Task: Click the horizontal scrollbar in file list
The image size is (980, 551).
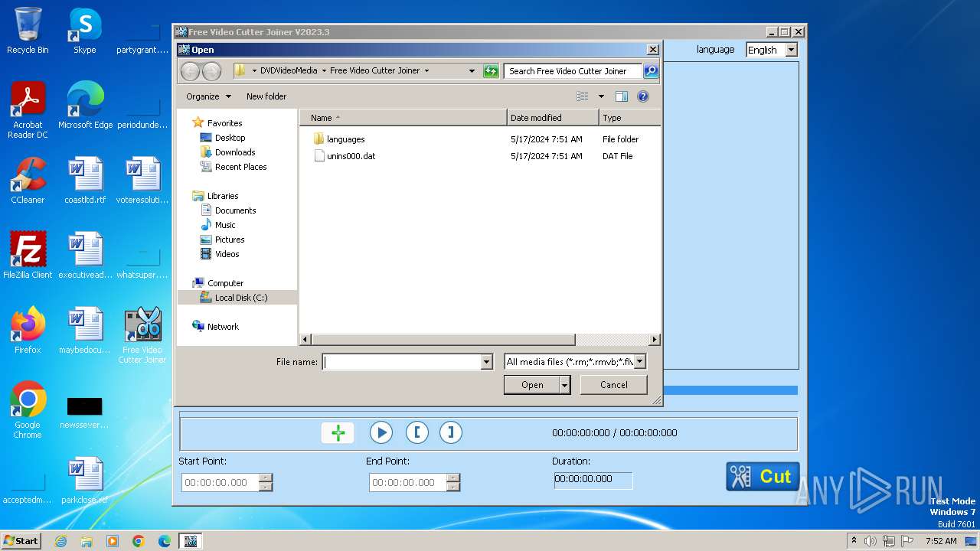Action: pos(443,340)
